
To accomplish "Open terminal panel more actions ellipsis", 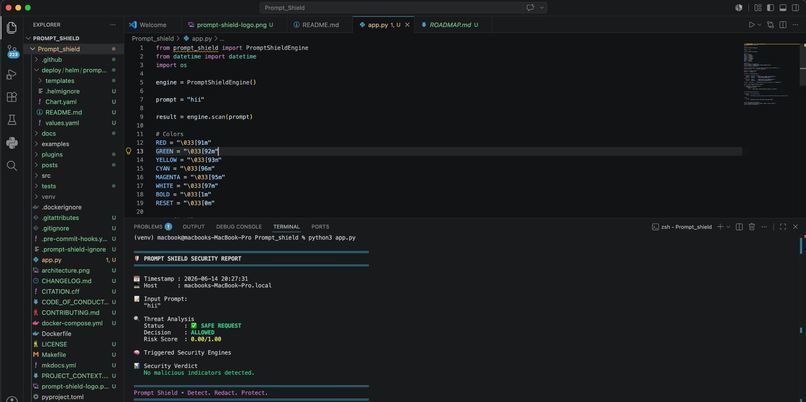I will (764, 227).
